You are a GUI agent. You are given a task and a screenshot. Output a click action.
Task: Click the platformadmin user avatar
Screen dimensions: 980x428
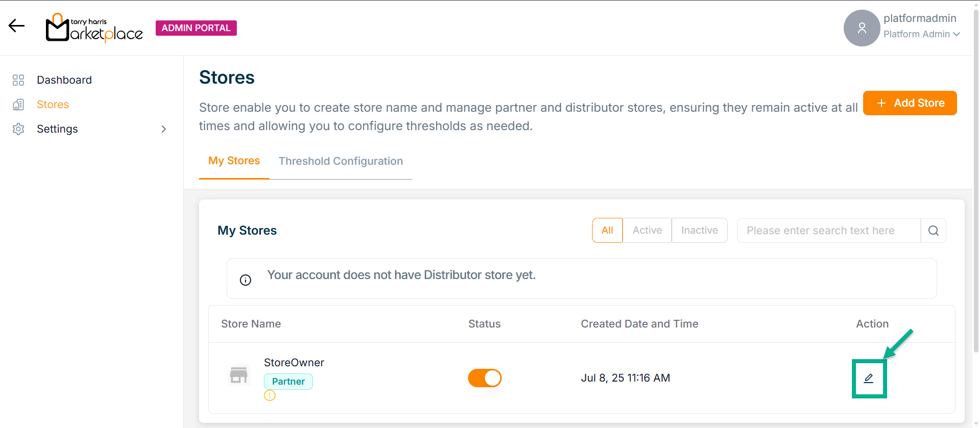click(x=862, y=28)
